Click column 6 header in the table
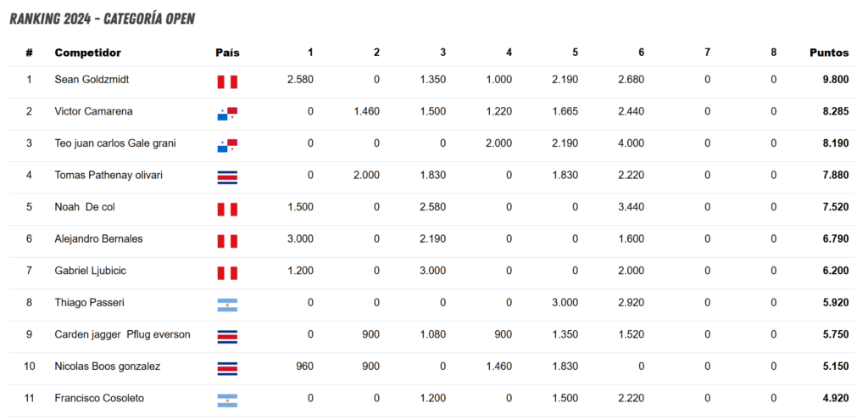 [x=641, y=53]
